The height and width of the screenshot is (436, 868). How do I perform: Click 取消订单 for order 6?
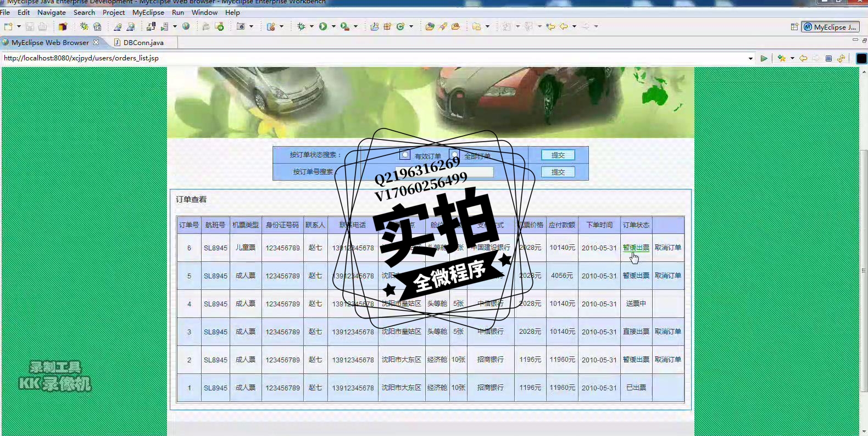click(667, 248)
